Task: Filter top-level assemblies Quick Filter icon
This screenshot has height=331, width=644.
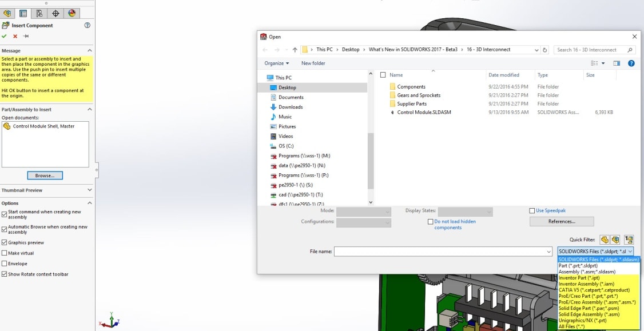Action: click(x=629, y=240)
